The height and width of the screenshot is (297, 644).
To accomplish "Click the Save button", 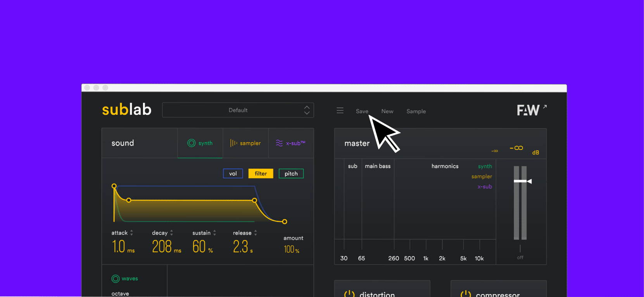I will point(362,111).
